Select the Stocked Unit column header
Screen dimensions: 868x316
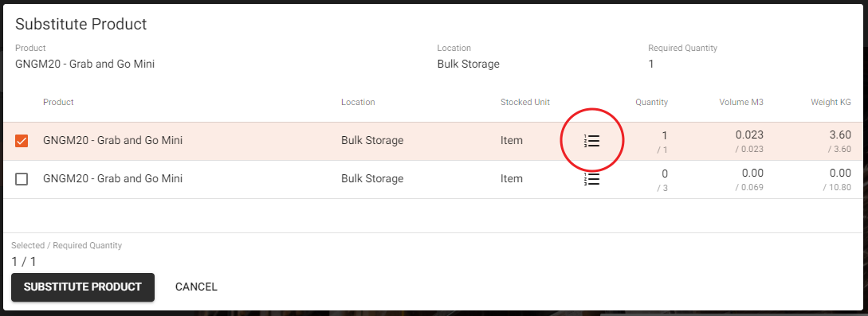tap(524, 102)
